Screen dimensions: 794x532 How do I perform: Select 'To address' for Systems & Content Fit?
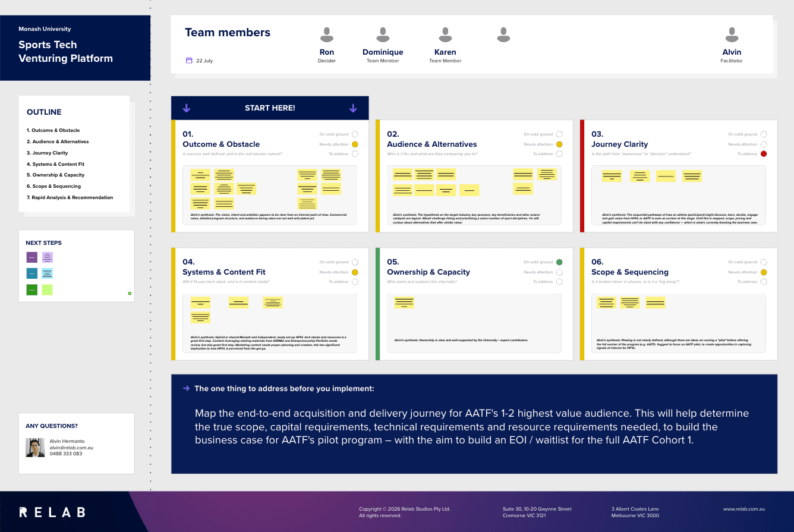(x=355, y=282)
